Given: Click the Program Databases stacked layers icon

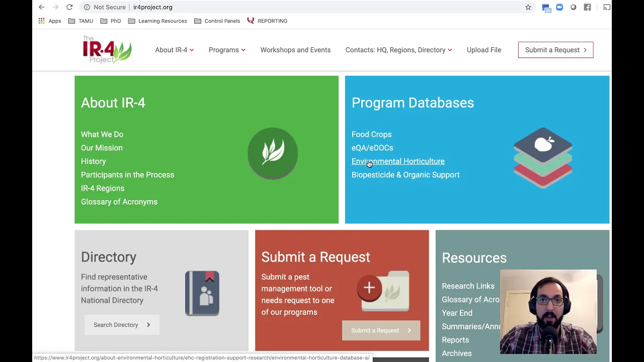Looking at the screenshot, I should point(543,157).
